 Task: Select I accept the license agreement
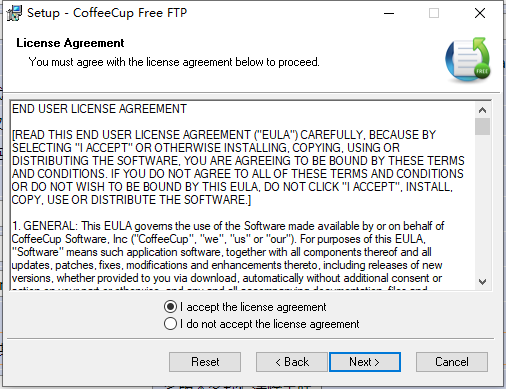click(x=245, y=307)
